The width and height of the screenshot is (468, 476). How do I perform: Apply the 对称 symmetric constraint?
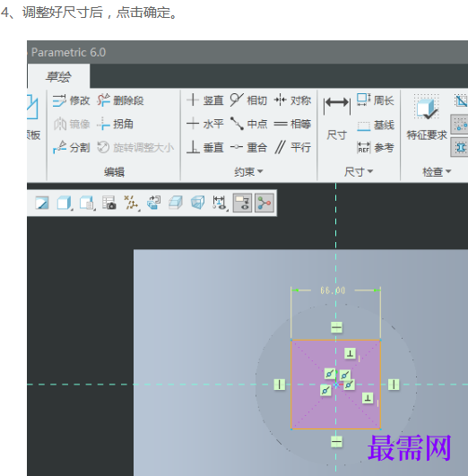click(x=292, y=100)
